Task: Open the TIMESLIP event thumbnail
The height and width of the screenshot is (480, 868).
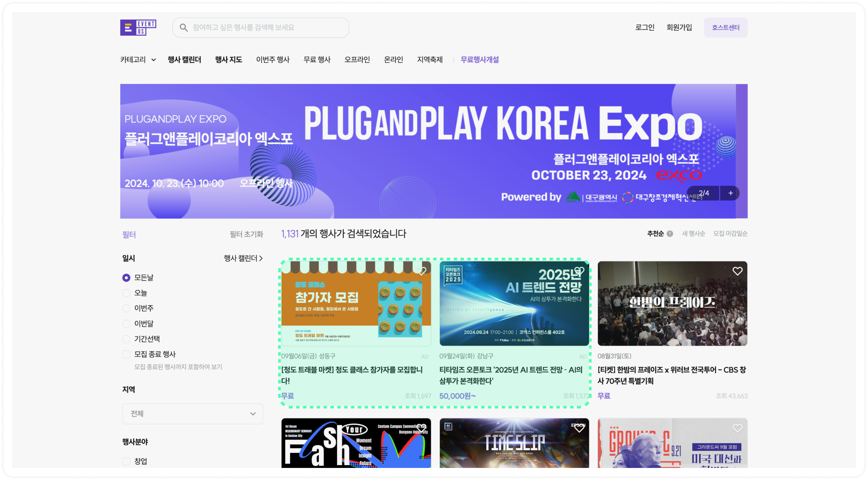Action: point(514,443)
